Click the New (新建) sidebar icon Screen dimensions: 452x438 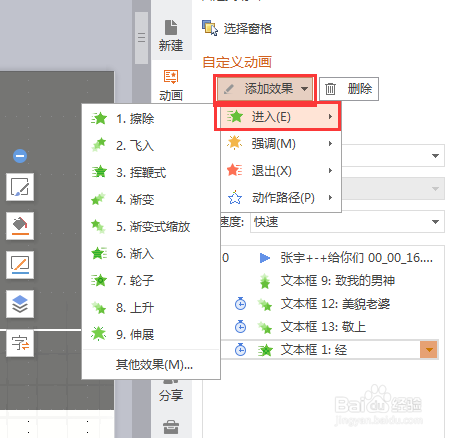click(171, 36)
